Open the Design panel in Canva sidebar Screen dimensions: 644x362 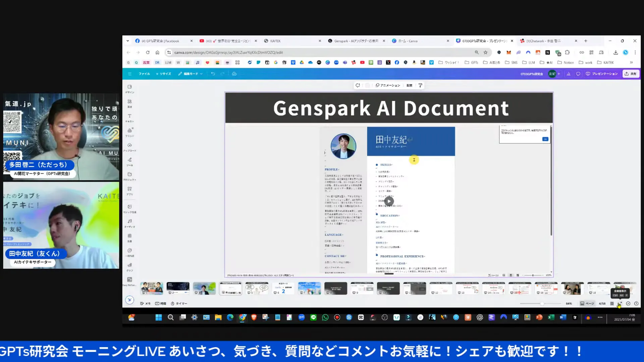(130, 89)
